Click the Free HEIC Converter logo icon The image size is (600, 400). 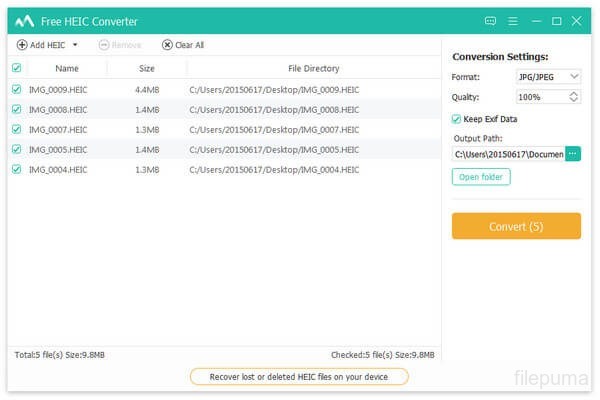[x=25, y=20]
